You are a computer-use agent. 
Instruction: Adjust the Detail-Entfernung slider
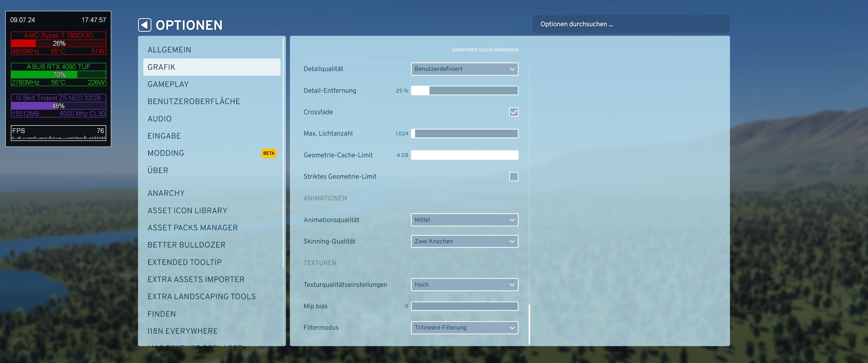click(x=464, y=90)
